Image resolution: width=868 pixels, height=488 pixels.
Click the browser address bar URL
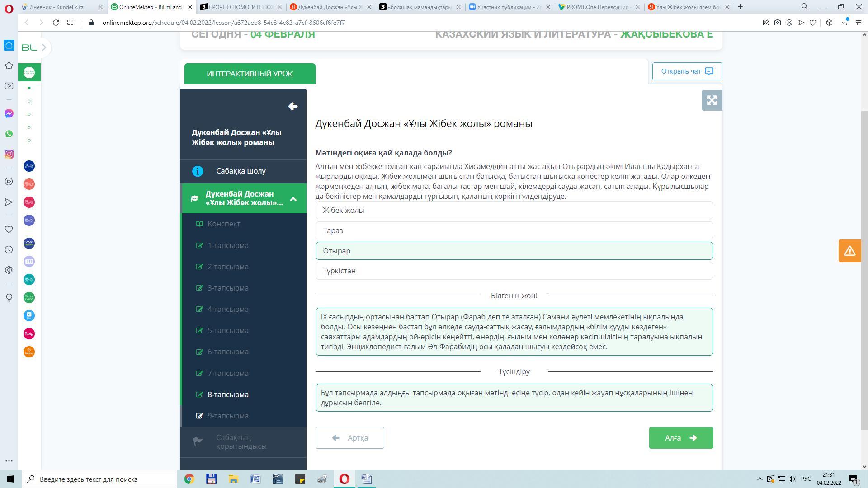pos(224,23)
